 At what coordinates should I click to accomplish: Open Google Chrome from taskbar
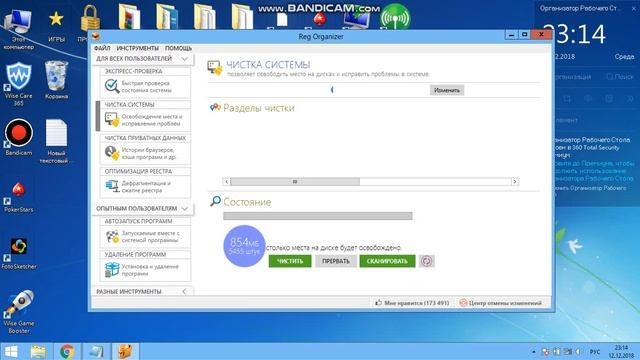click(67, 351)
